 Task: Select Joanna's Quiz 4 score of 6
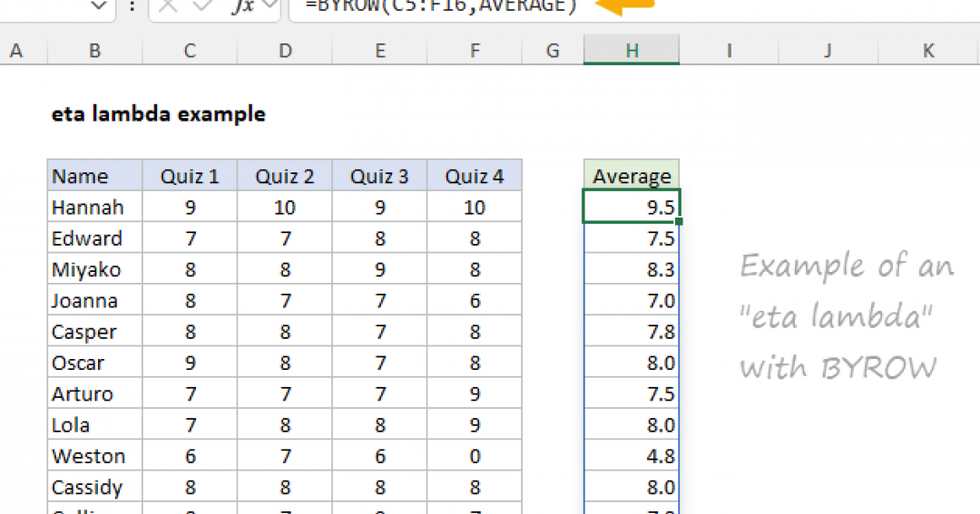click(x=475, y=300)
